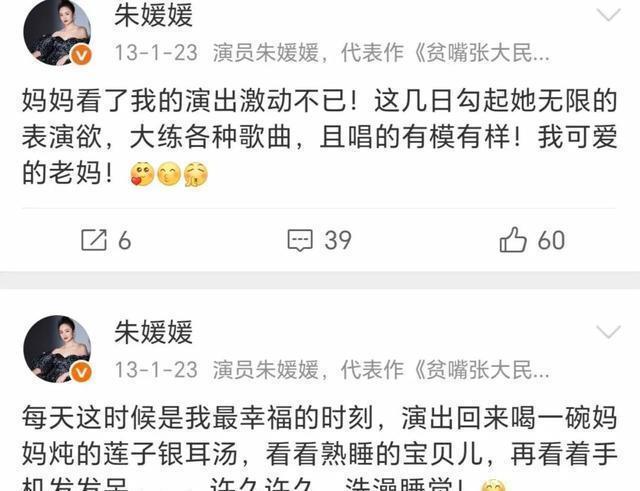640x491 pixels.
Task: Tap the verified badge on first avatar
Action: click(81, 55)
